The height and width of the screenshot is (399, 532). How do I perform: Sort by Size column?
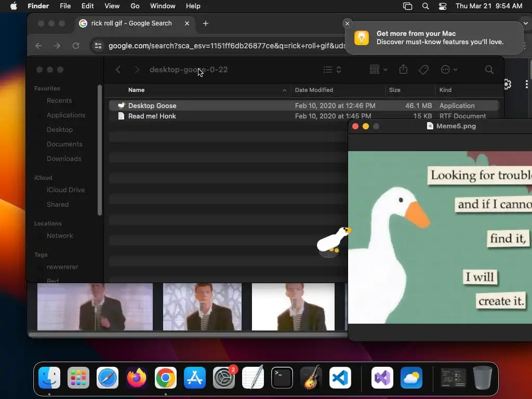click(410, 90)
